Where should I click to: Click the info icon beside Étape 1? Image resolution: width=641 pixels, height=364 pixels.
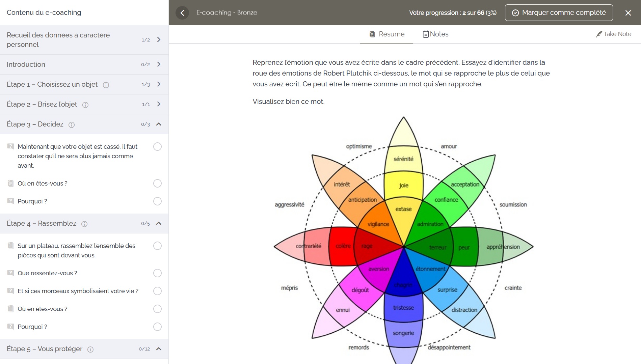(x=106, y=85)
